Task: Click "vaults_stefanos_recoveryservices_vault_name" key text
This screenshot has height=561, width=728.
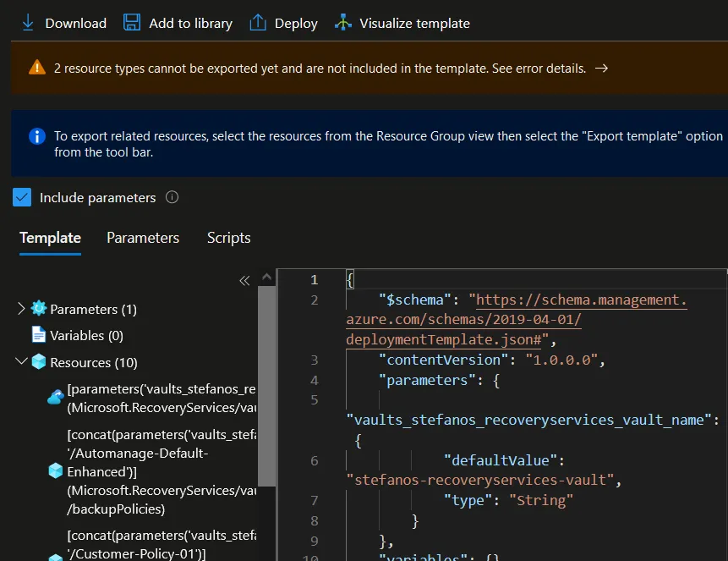Action: (x=528, y=420)
